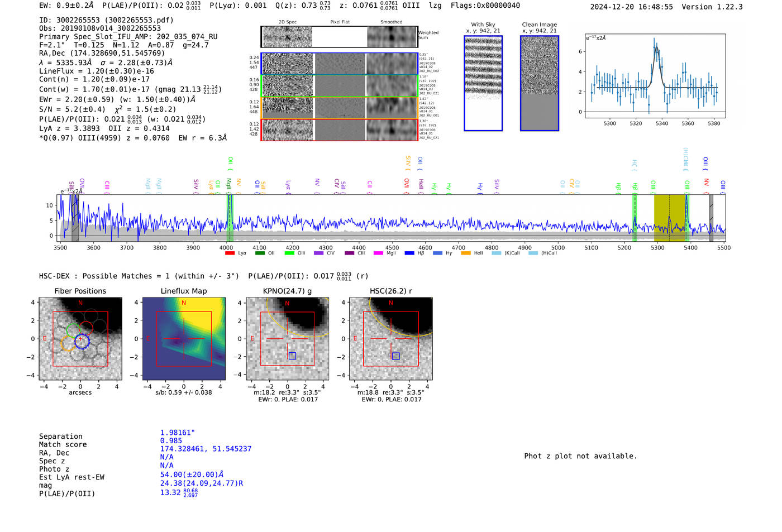Viewport: 782px width, 532px height.
Task: Click the green fiber circle in Fiber Positions
Action: point(73,330)
